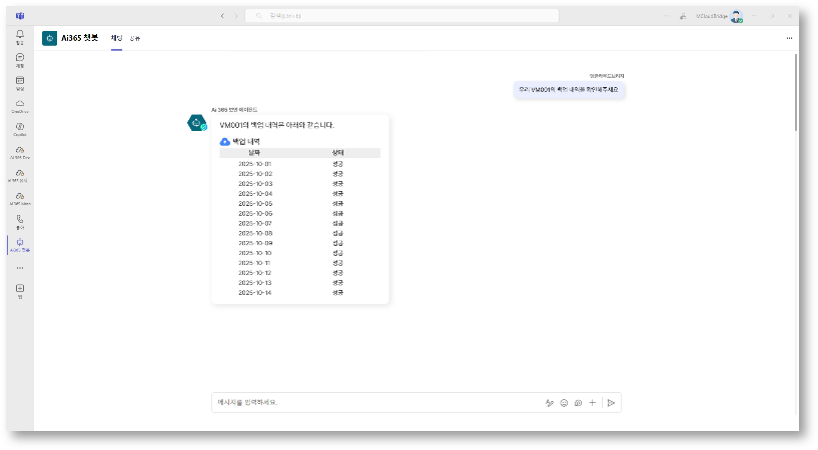Screen dimensions: 818x450
Task: Click the emoji smiley icon in message box
Action: point(564,403)
